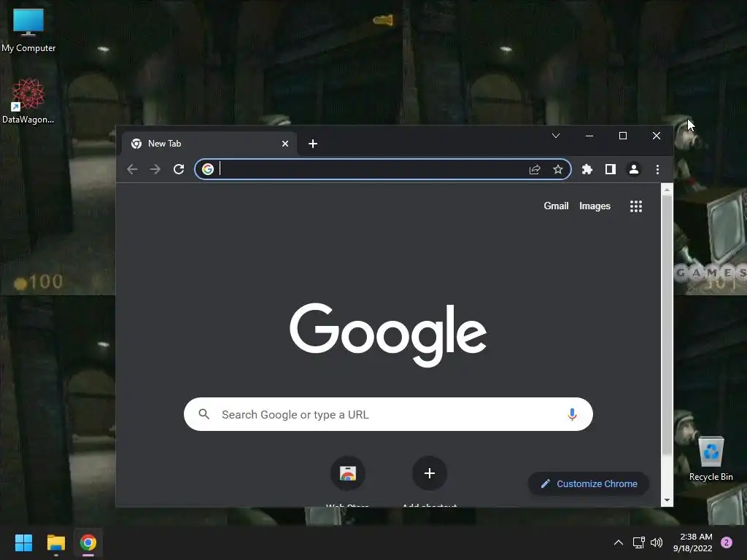Open the network status tray icon
This screenshot has width=747, height=560.
click(638, 542)
